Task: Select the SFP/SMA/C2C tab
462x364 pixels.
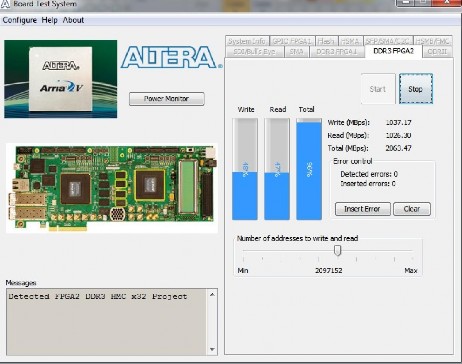Action: (387, 41)
